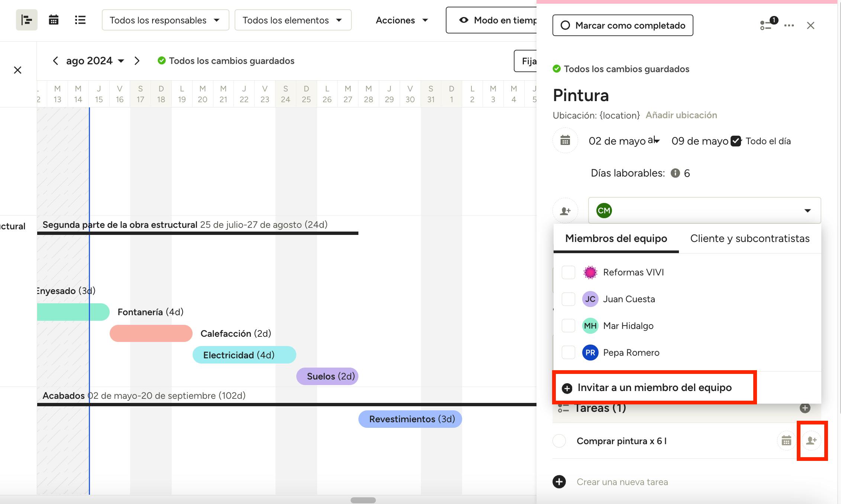The width and height of the screenshot is (841, 504).
Task: Uncheck the Todo el día checkbox
Action: (735, 141)
